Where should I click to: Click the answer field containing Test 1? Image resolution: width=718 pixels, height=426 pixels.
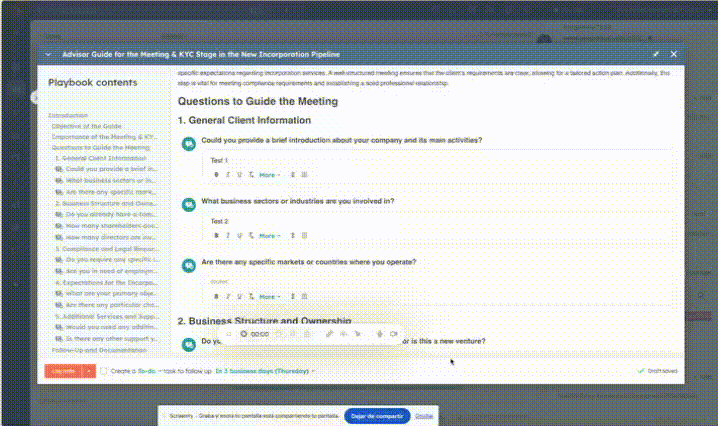point(437,160)
